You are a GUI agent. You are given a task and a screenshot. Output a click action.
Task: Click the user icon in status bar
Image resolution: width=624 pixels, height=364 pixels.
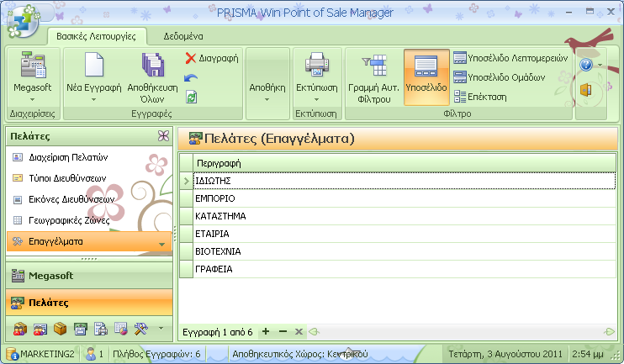pyautogui.click(x=91, y=354)
